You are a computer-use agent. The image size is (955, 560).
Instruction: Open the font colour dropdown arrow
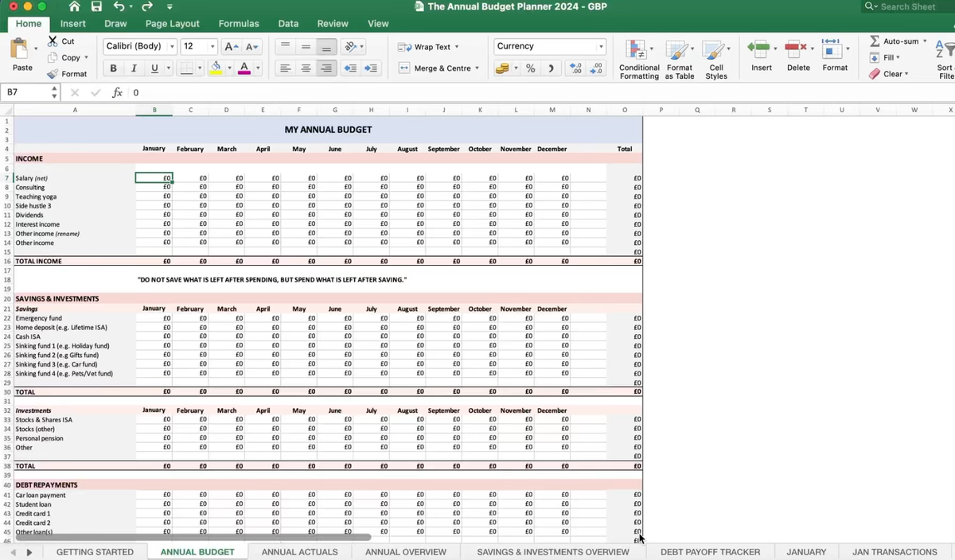tap(256, 68)
